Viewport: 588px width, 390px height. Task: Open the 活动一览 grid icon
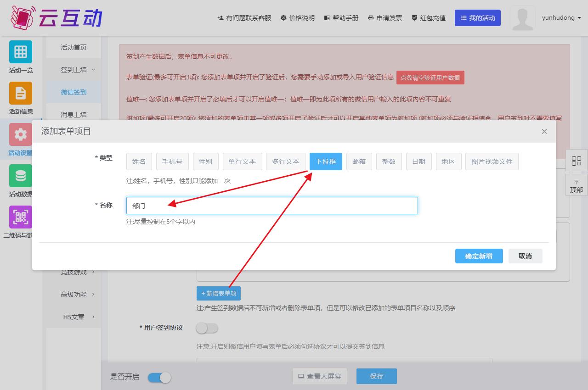(x=21, y=52)
